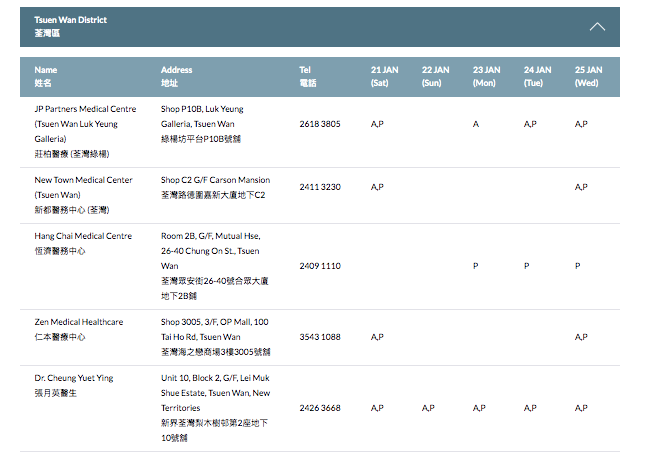The image size is (646, 467).
Task: Click the Tel column header
Action: [x=306, y=76]
